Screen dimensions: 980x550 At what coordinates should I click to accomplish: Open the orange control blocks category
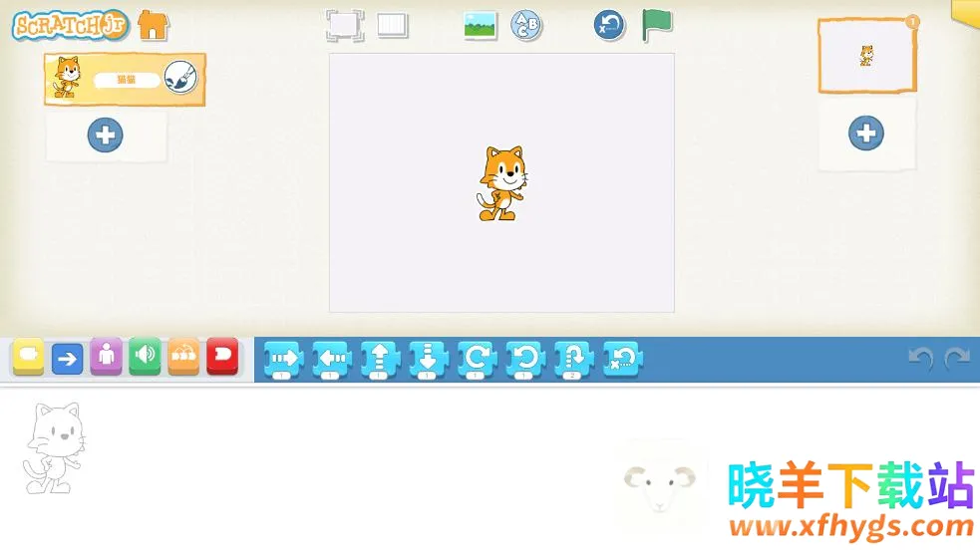[x=183, y=357]
